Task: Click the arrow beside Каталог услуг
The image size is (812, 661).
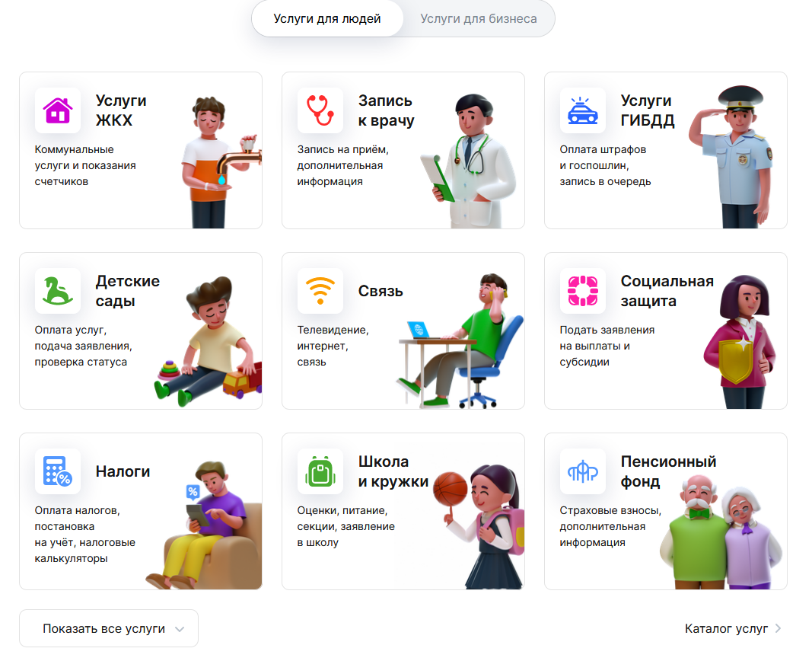Action: (777, 628)
